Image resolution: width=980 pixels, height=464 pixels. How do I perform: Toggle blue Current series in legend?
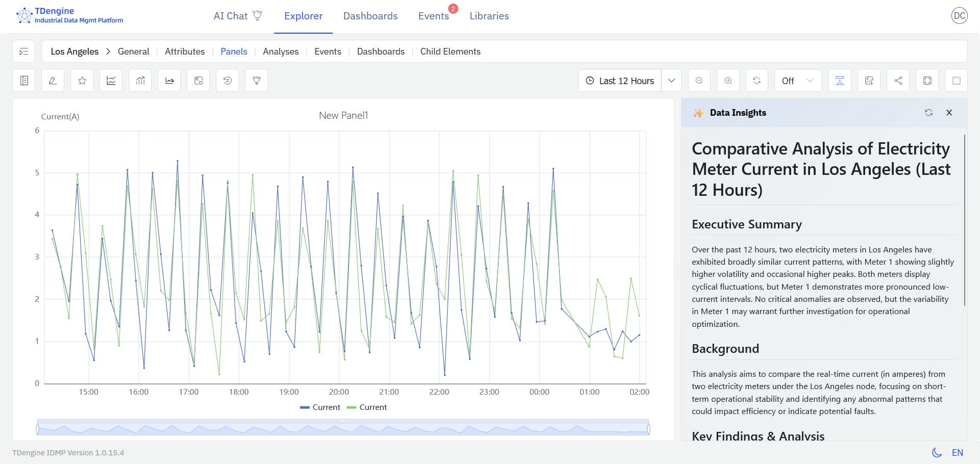(320, 407)
